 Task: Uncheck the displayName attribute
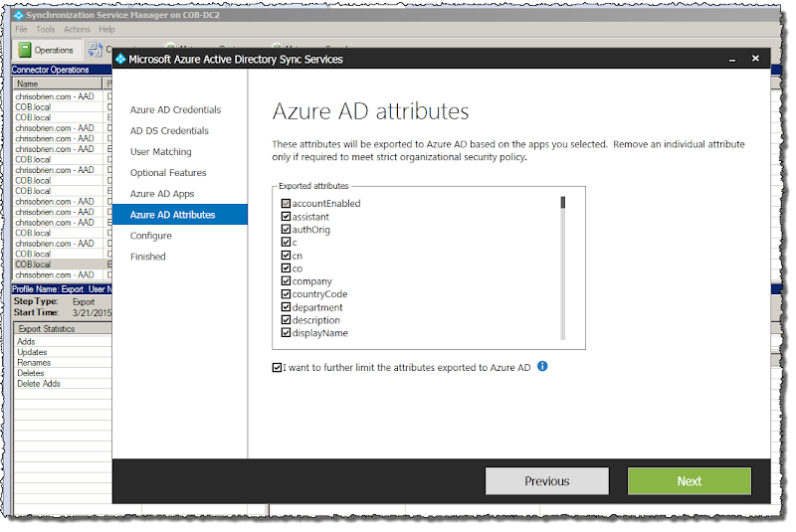coord(286,333)
